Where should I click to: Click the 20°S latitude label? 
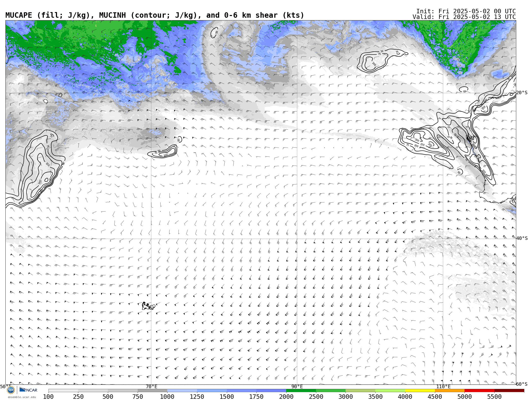click(x=522, y=93)
